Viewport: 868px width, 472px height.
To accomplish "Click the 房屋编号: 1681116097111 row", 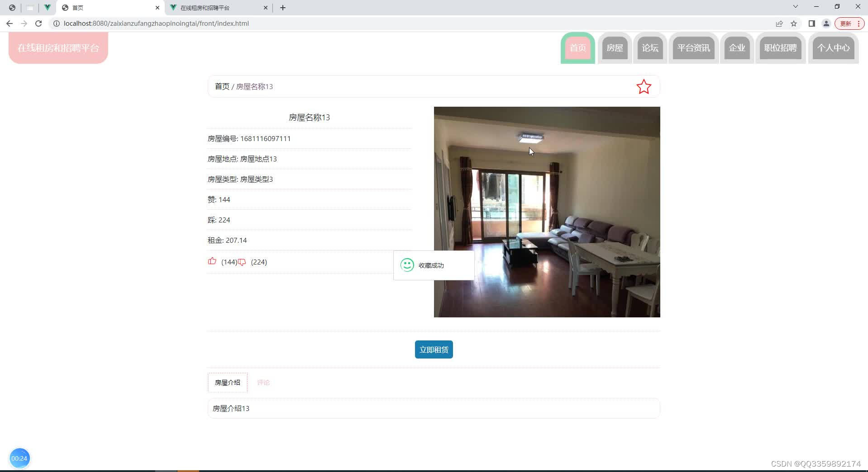I will click(310, 139).
